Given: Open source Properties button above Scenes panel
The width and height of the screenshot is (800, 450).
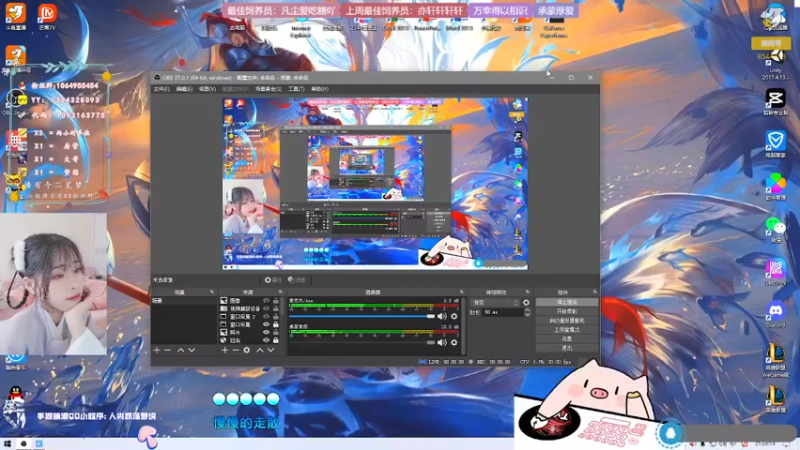Looking at the screenshot, I should (x=273, y=280).
